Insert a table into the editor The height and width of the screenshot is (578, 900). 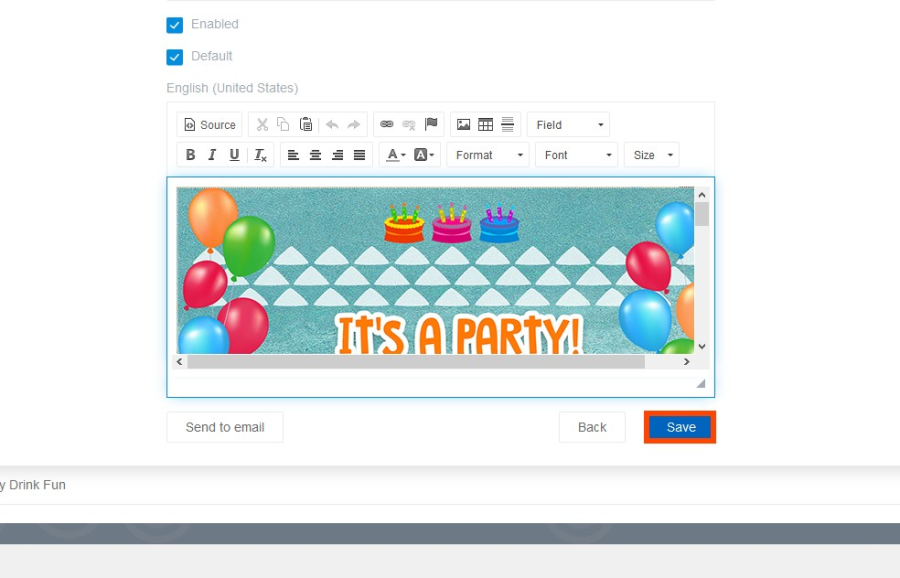pos(485,125)
